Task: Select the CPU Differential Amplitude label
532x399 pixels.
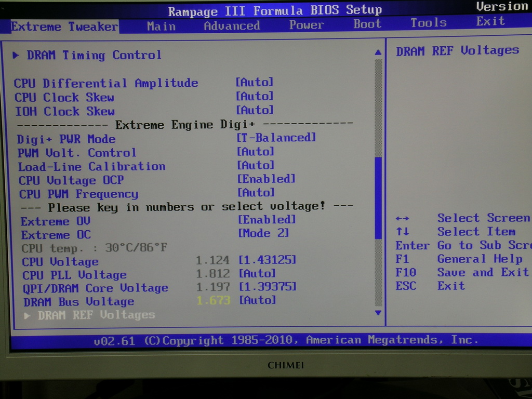Action: [x=106, y=84]
